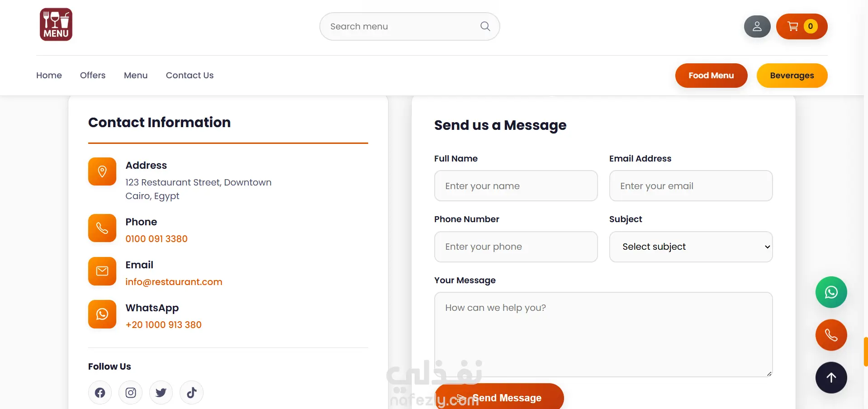Go to the Offers menu item

93,75
